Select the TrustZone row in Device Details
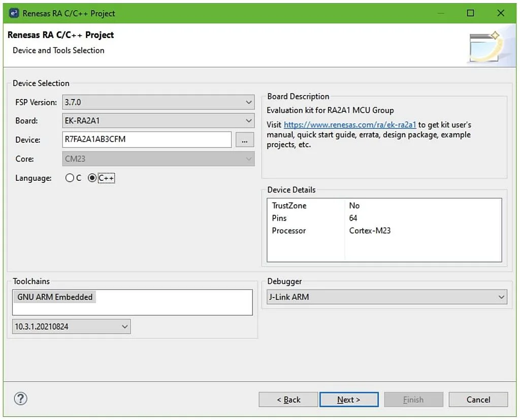 point(289,206)
